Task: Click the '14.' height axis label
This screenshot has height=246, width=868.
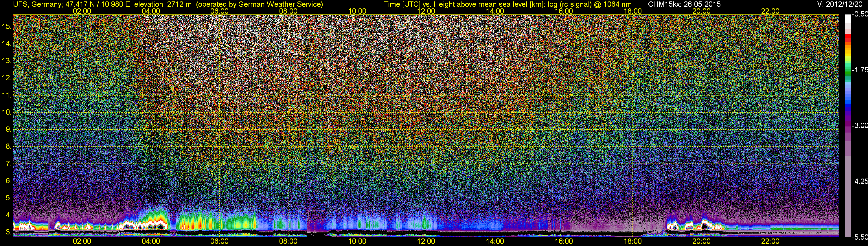Action: (6, 43)
